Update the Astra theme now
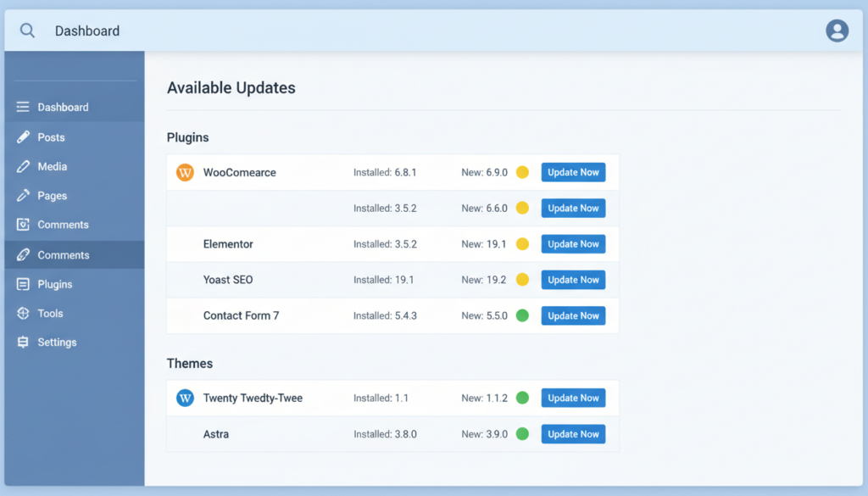Image resolution: width=868 pixels, height=496 pixels. (573, 434)
